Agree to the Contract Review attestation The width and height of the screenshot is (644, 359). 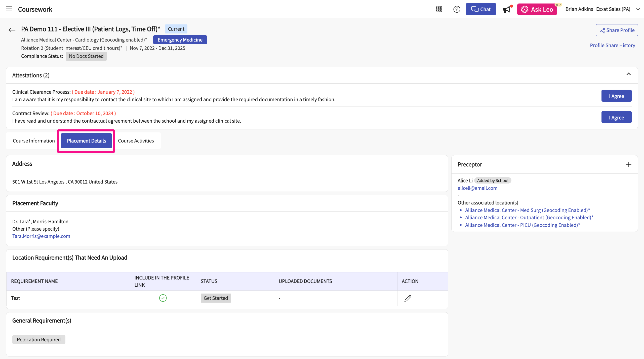(616, 117)
